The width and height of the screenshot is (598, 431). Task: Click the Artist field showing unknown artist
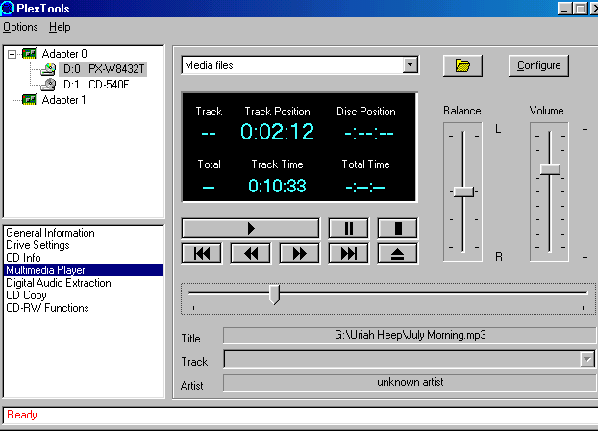(410, 383)
